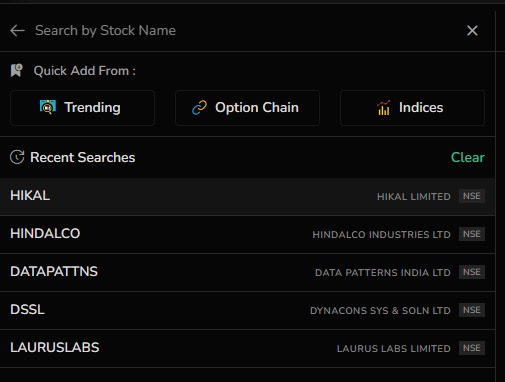505x382 pixels.
Task: Click NSE badge on HIKAL row
Action: (472, 196)
